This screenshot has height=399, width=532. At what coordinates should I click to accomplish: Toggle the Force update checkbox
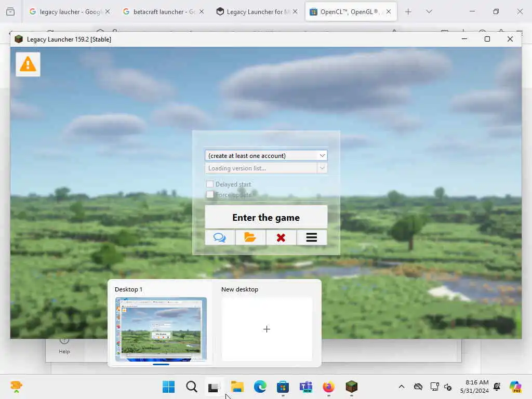210,194
